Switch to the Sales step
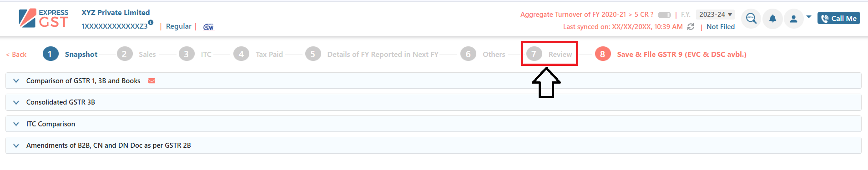This screenshot has height=170, width=868. click(136, 54)
